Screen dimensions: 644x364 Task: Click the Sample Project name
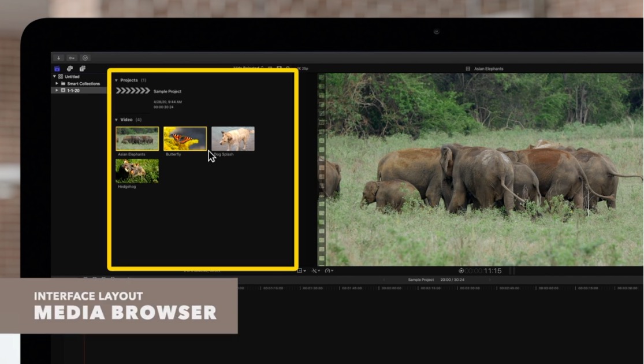click(x=167, y=91)
